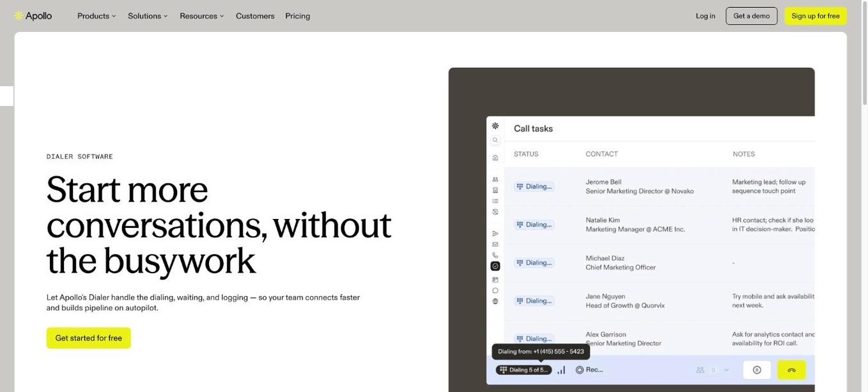Click the Dialing status badge for Jerome Bell

click(x=534, y=186)
